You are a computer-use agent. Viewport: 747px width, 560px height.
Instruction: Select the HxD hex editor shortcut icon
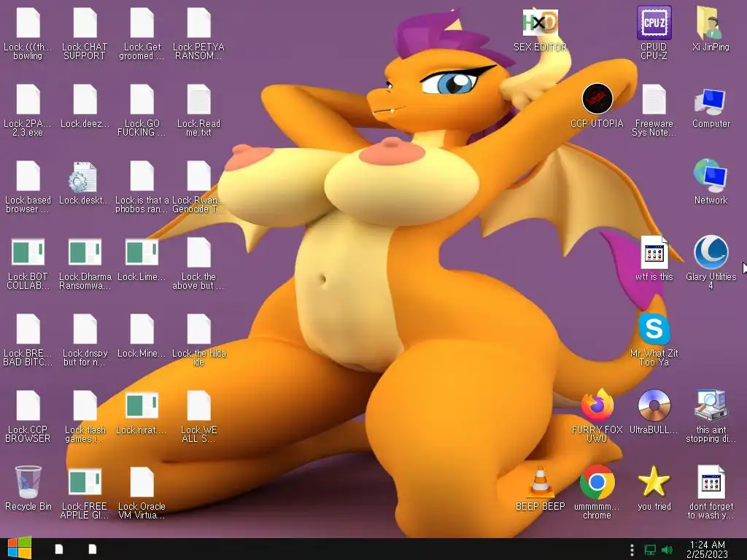pos(540,23)
